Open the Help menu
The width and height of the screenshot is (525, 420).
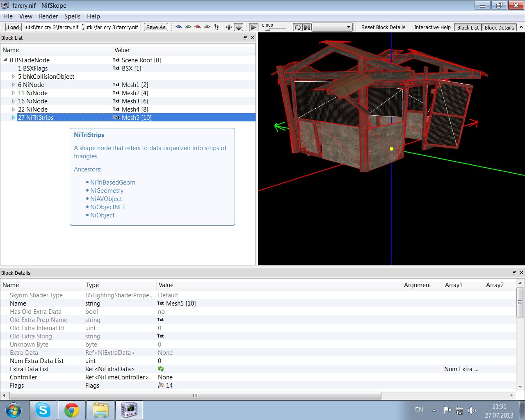[x=94, y=16]
